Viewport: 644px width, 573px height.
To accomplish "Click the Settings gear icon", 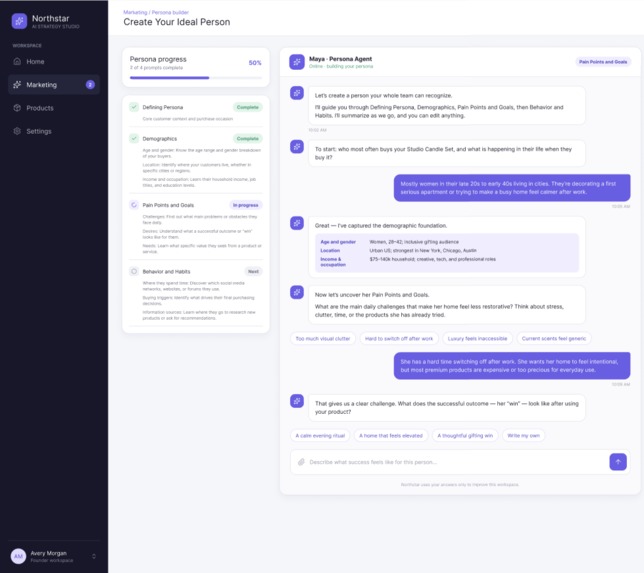I will click(x=17, y=131).
